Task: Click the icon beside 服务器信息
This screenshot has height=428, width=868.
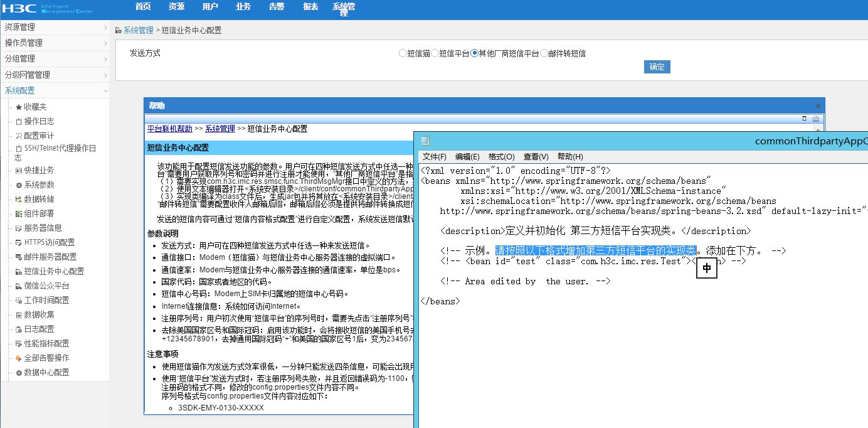Action: click(x=19, y=228)
